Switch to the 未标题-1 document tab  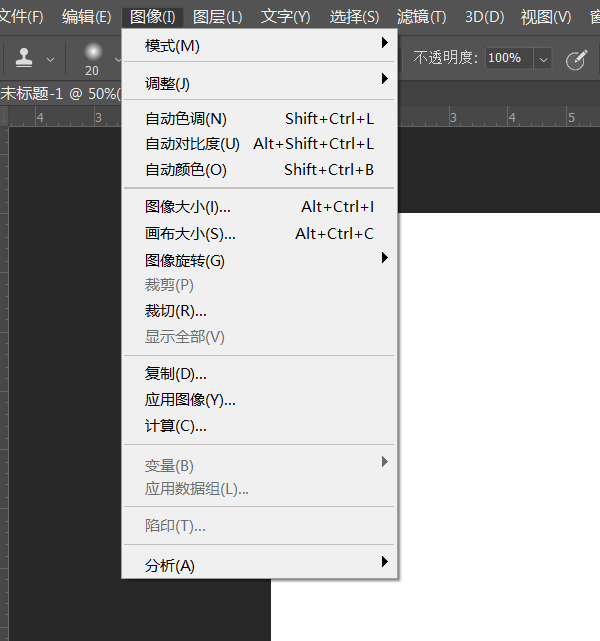[x=60, y=94]
